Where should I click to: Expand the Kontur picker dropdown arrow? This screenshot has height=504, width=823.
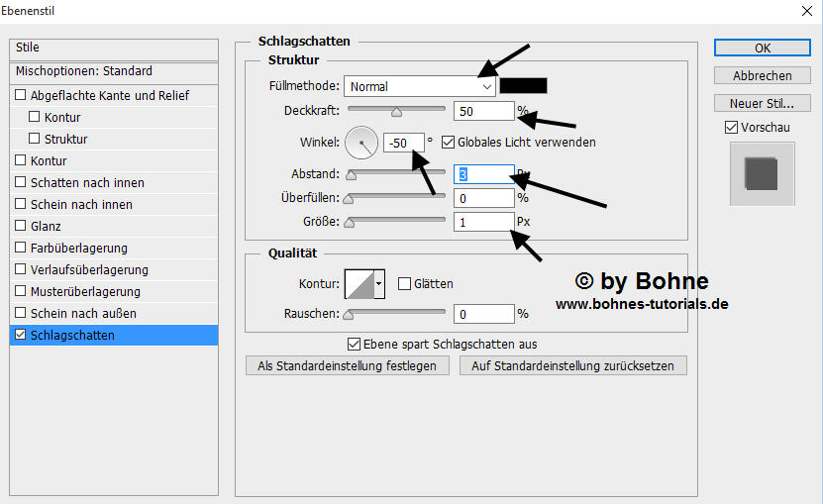377,284
